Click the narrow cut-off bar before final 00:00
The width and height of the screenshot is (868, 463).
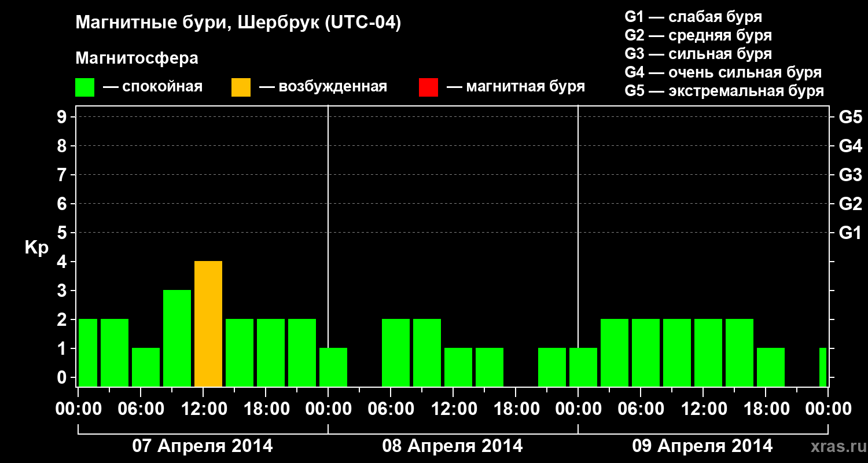tap(823, 368)
